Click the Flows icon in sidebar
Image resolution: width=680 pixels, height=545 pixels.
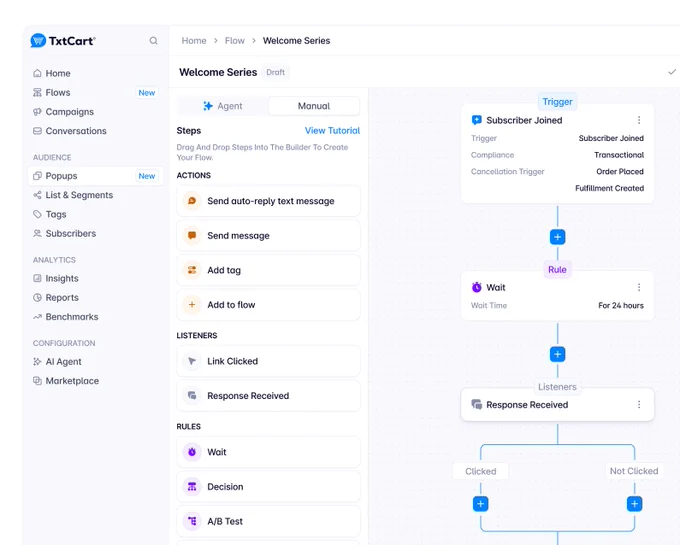[x=37, y=92]
